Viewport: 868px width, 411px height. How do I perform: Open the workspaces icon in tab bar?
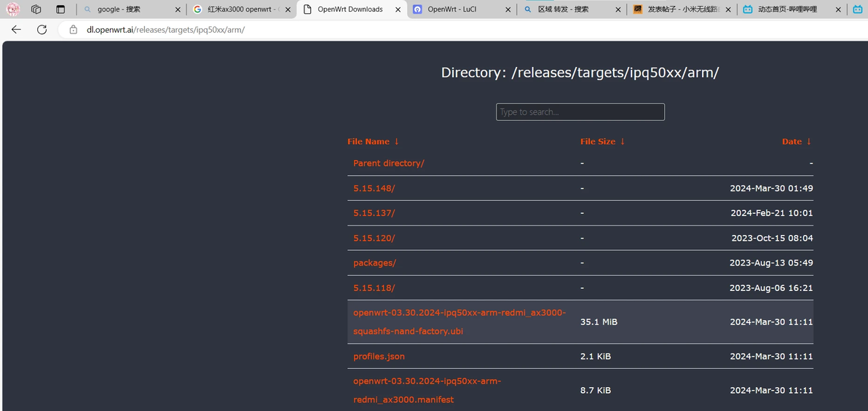pyautogui.click(x=36, y=9)
